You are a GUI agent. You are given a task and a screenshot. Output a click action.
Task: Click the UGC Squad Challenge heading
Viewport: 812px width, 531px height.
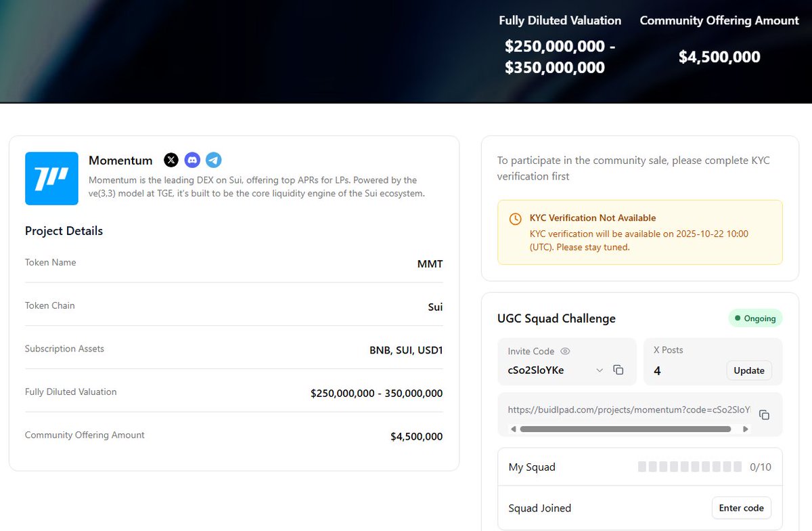556,318
